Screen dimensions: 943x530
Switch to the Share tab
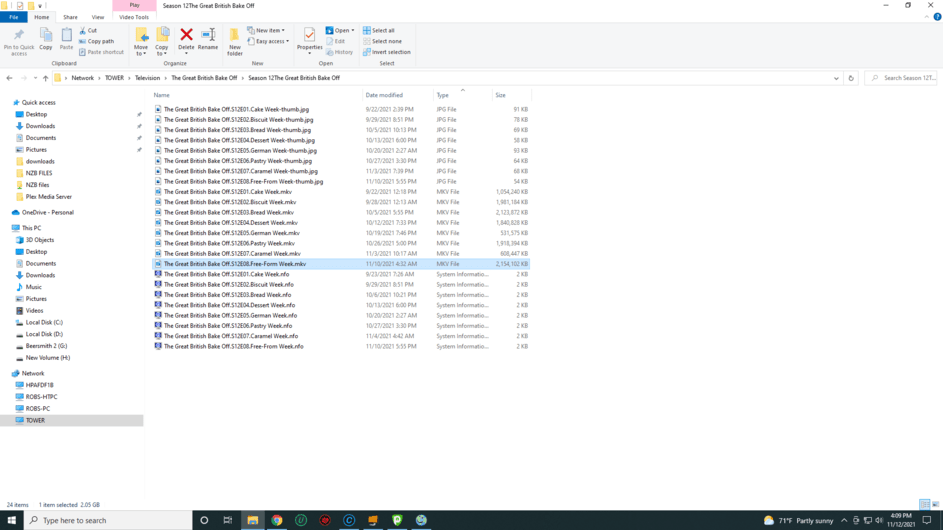click(x=70, y=17)
